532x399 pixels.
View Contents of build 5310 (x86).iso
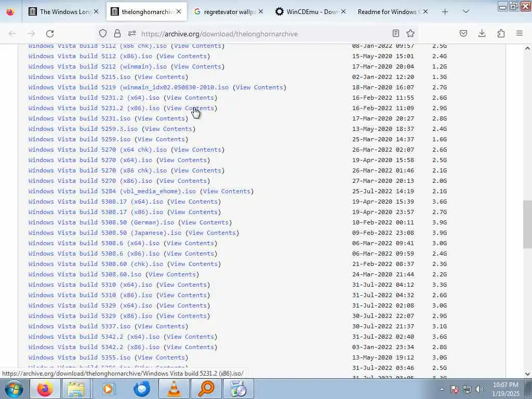click(x=183, y=295)
